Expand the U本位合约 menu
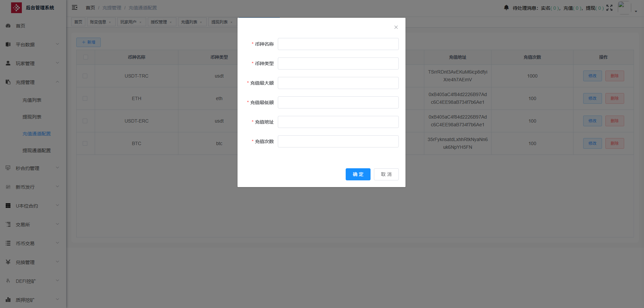644x308 pixels. click(x=57, y=205)
